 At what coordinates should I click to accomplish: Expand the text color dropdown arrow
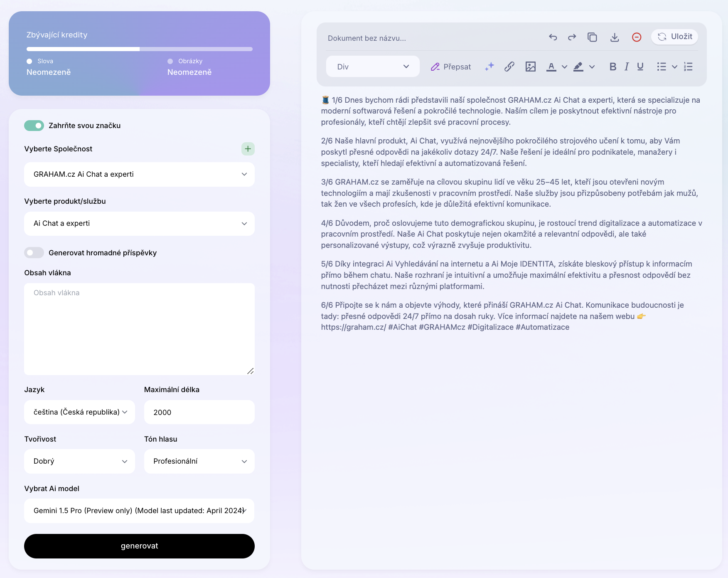564,67
